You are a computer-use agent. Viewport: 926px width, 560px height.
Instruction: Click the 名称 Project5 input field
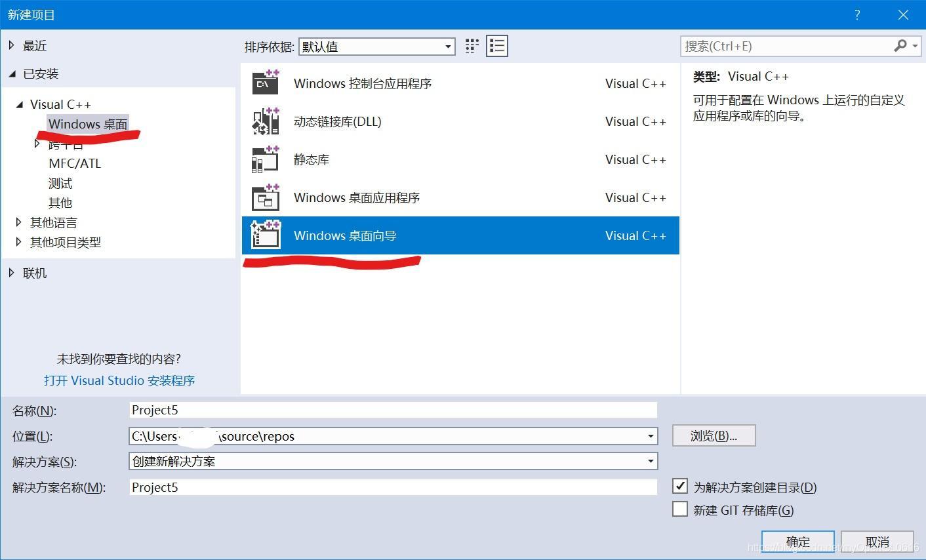click(x=393, y=410)
